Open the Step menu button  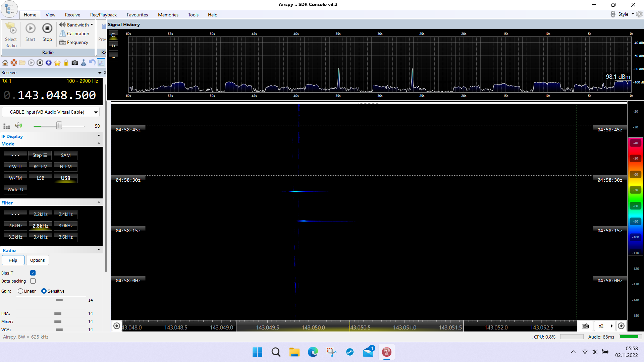click(40, 155)
